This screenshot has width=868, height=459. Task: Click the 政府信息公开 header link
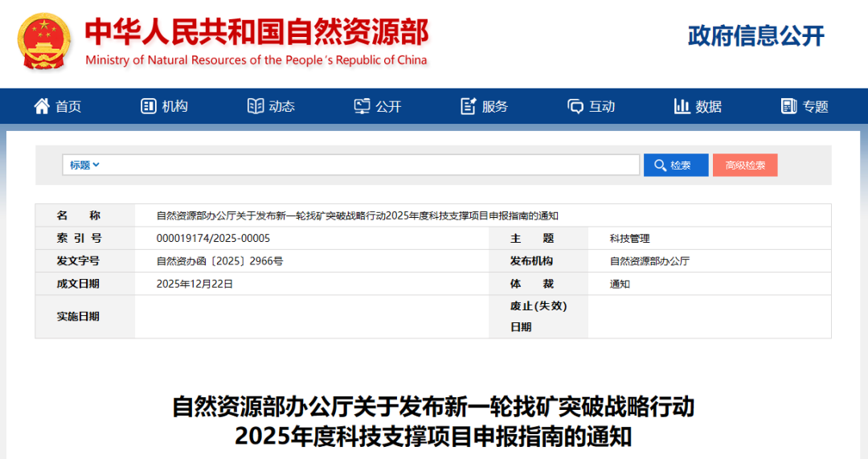(x=755, y=36)
